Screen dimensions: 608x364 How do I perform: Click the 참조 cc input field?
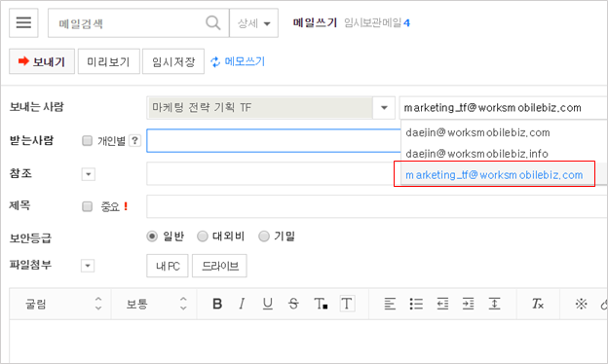(x=274, y=173)
